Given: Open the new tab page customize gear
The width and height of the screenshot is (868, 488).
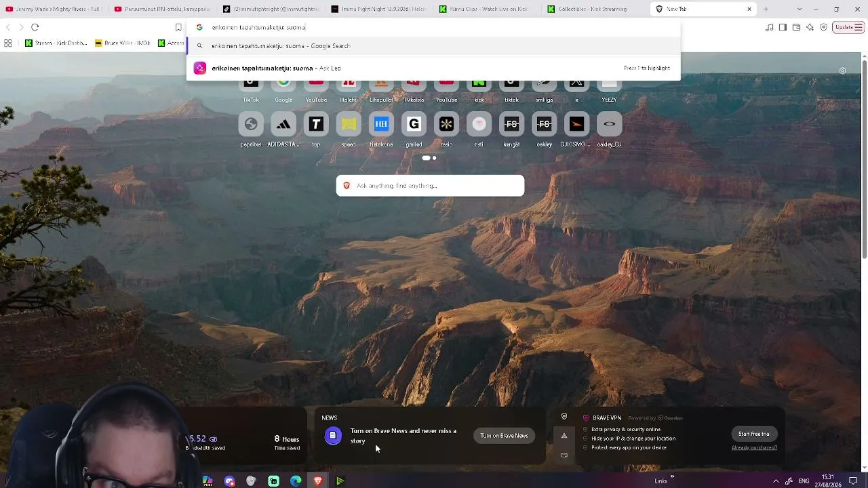Looking at the screenshot, I should coord(842,70).
